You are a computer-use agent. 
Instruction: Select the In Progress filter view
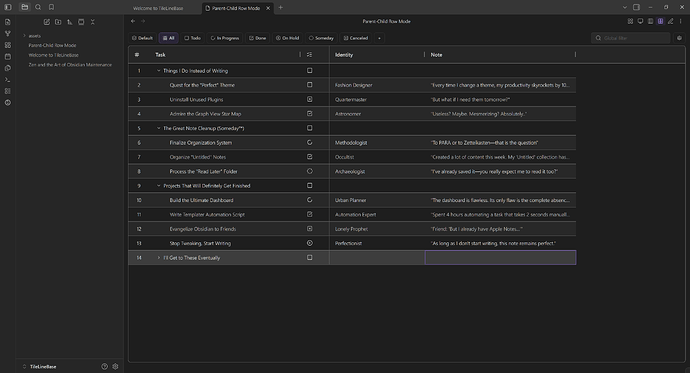tap(224, 38)
